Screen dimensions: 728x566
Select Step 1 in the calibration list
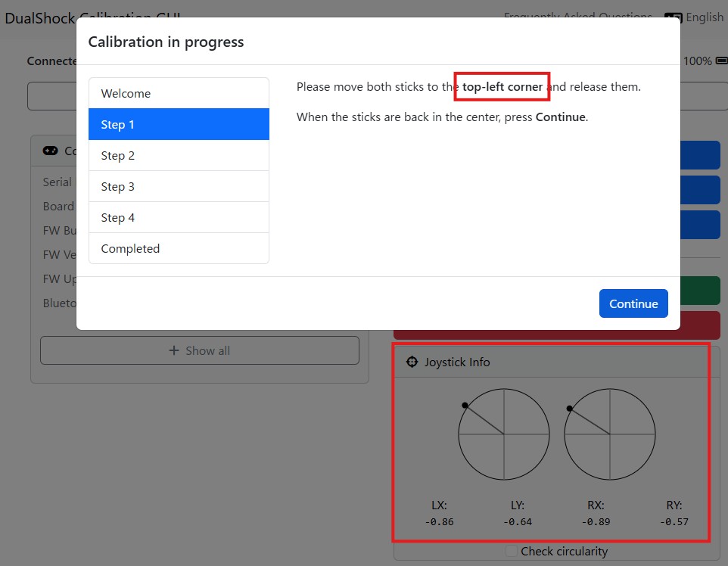179,125
